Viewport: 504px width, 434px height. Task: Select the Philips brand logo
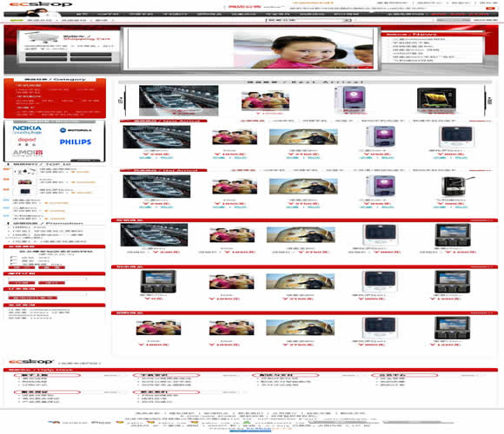[76, 141]
